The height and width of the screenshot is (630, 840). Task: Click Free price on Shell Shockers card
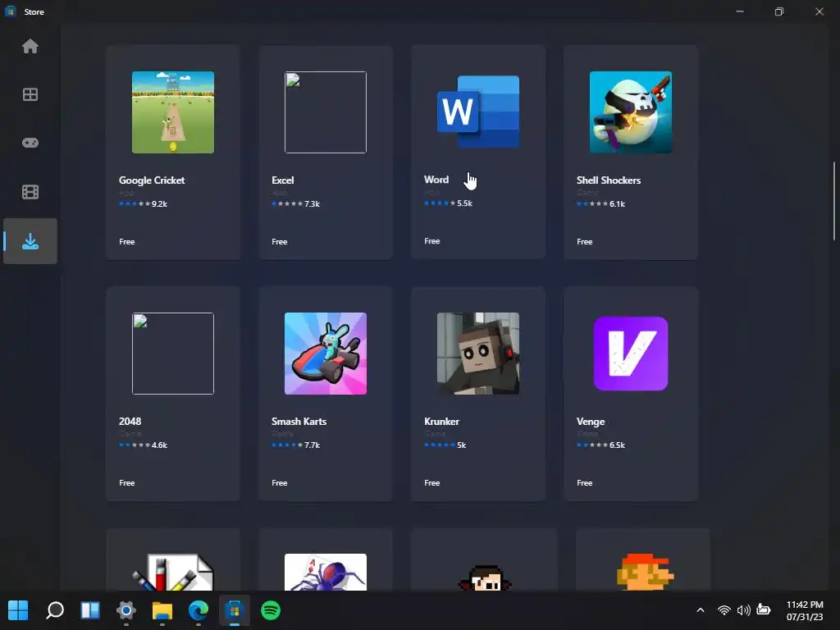pos(584,242)
